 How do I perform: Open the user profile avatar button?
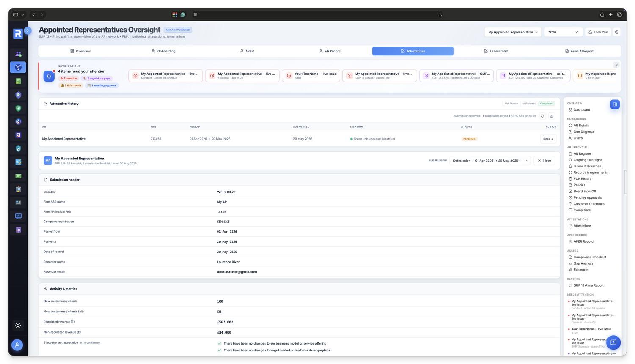point(17,345)
